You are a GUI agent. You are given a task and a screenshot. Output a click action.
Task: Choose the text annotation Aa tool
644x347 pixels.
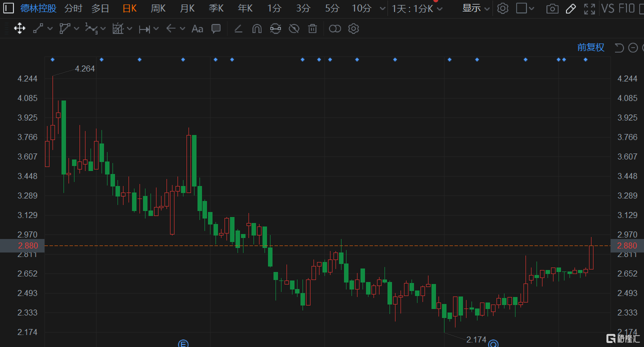tap(197, 28)
